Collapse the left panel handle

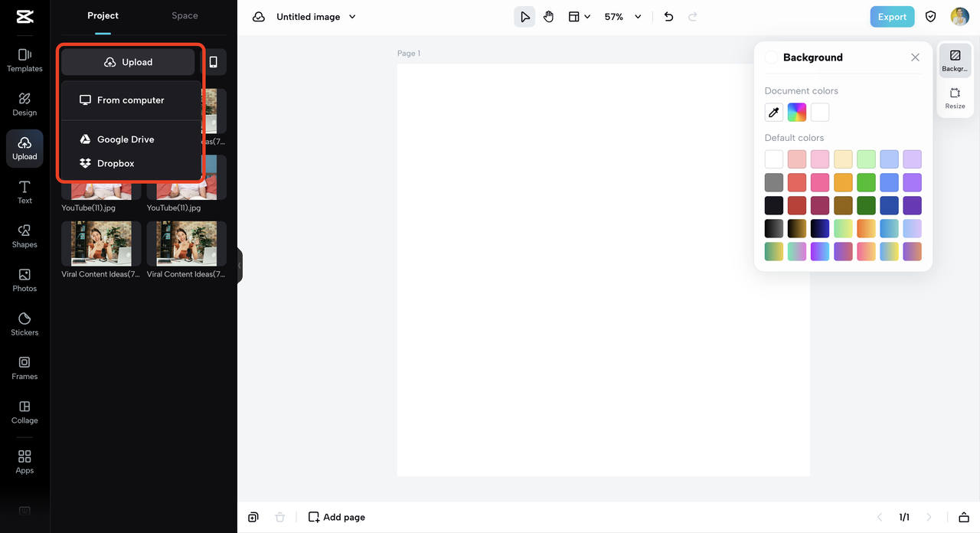tap(240, 266)
